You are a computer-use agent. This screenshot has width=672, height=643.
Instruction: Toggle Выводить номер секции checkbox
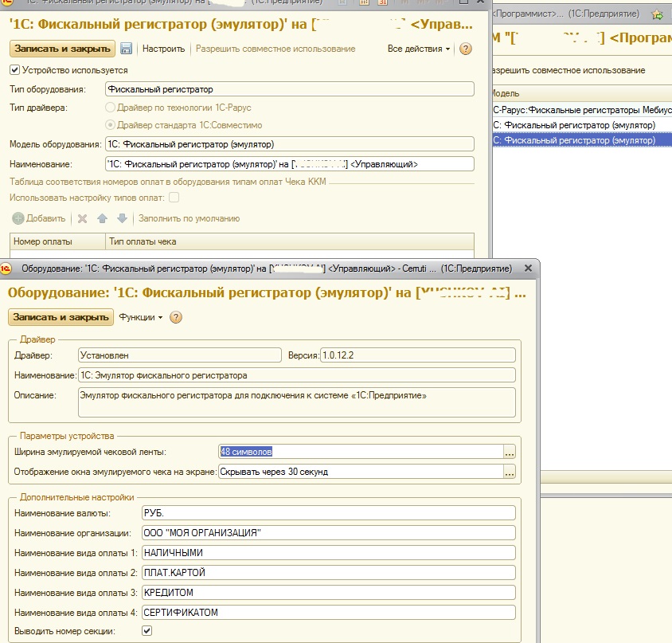pos(147,631)
